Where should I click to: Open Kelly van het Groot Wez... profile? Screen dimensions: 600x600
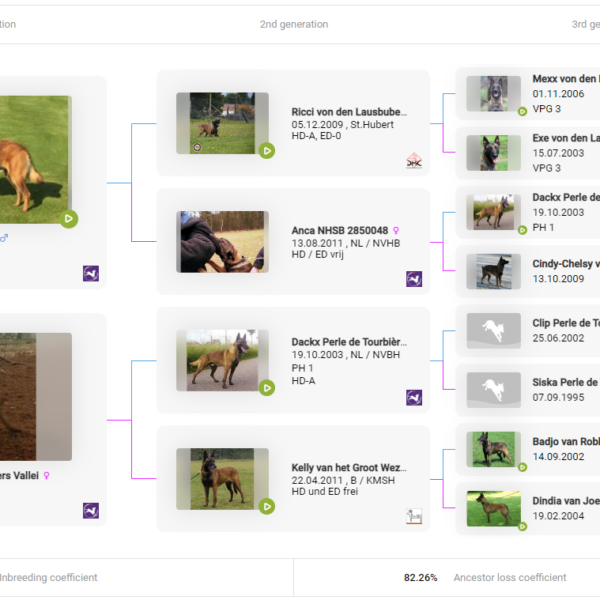coord(349,468)
